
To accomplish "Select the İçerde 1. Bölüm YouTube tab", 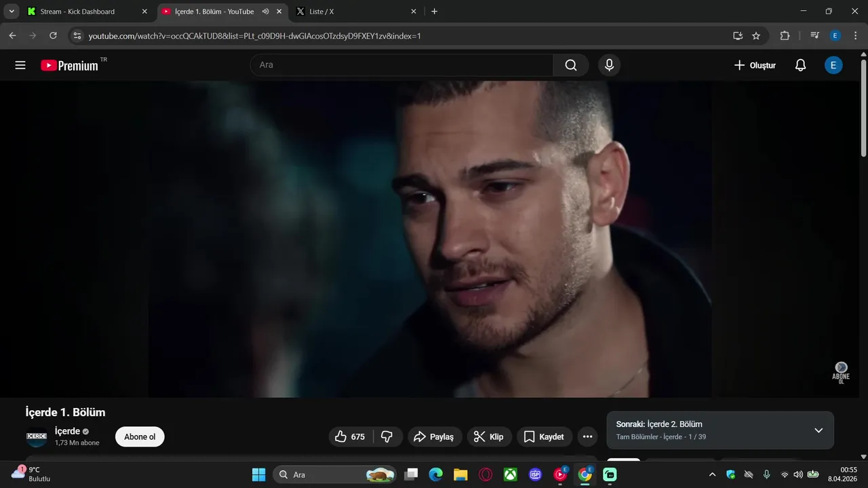I will click(x=214, y=12).
